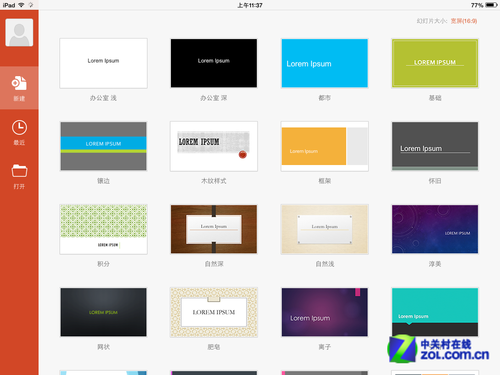Click the 积分 label text
This screenshot has height=375, width=500.
click(x=103, y=264)
